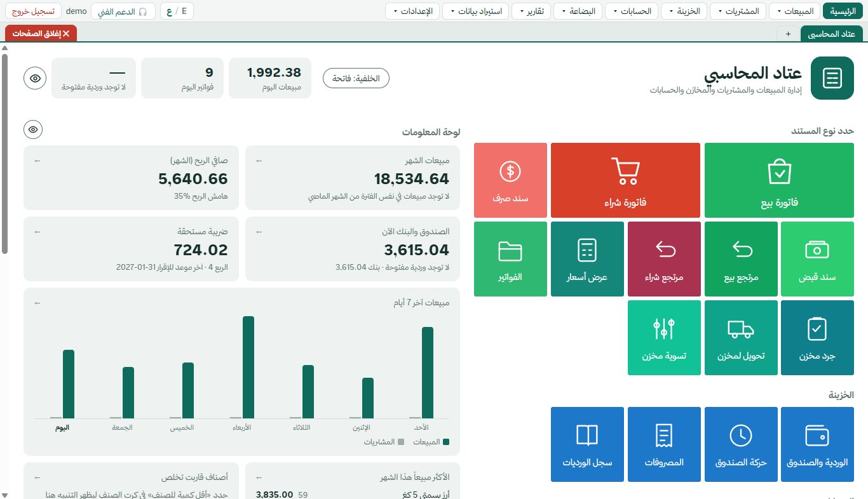Toggle the eye icon beside header stats

coord(35,78)
